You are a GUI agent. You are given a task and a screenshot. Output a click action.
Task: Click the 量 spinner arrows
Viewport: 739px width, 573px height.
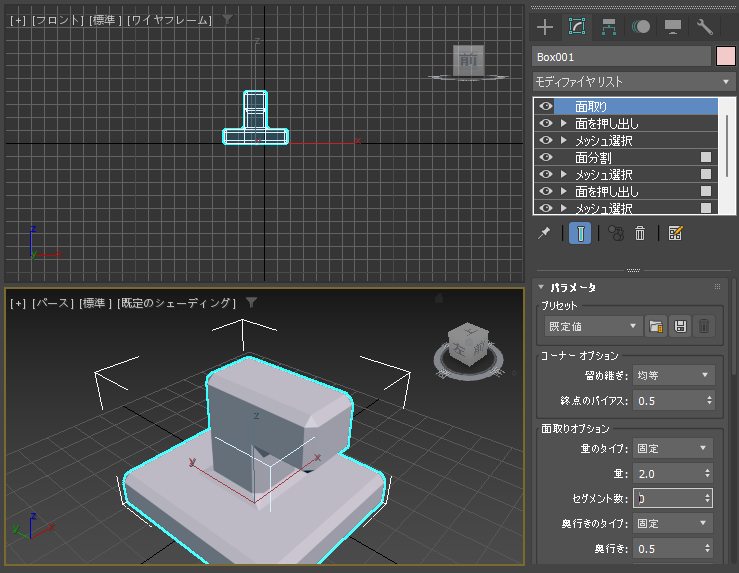pos(707,474)
